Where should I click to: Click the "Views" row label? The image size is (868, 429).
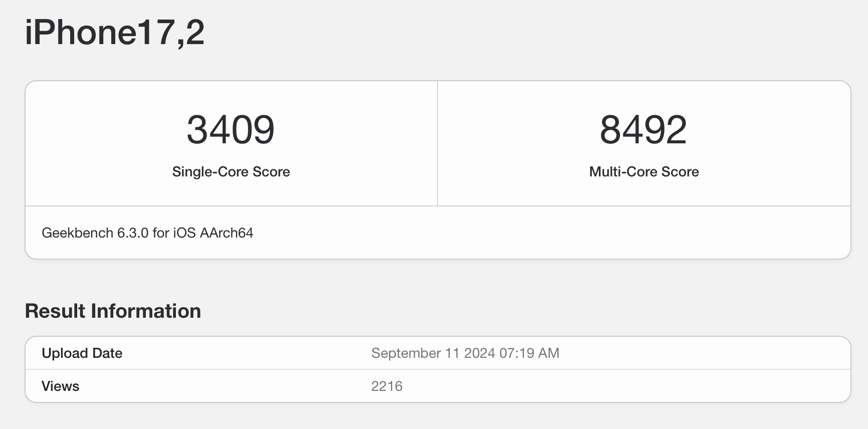60,386
